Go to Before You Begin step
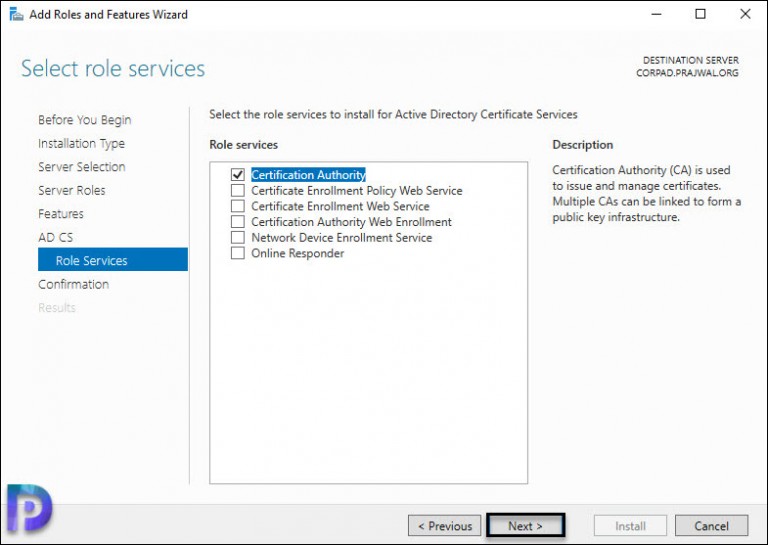The image size is (768, 545). [85, 120]
